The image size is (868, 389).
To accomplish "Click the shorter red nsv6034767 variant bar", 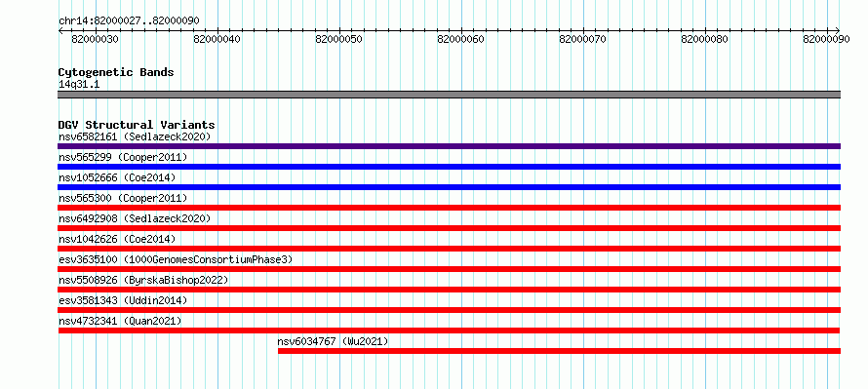I will click(559, 351).
